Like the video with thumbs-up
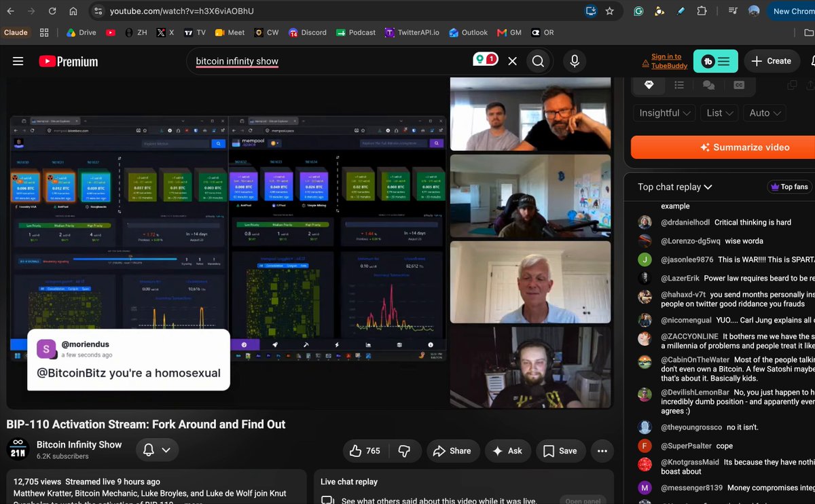The height and width of the screenshot is (504, 815). point(365,450)
